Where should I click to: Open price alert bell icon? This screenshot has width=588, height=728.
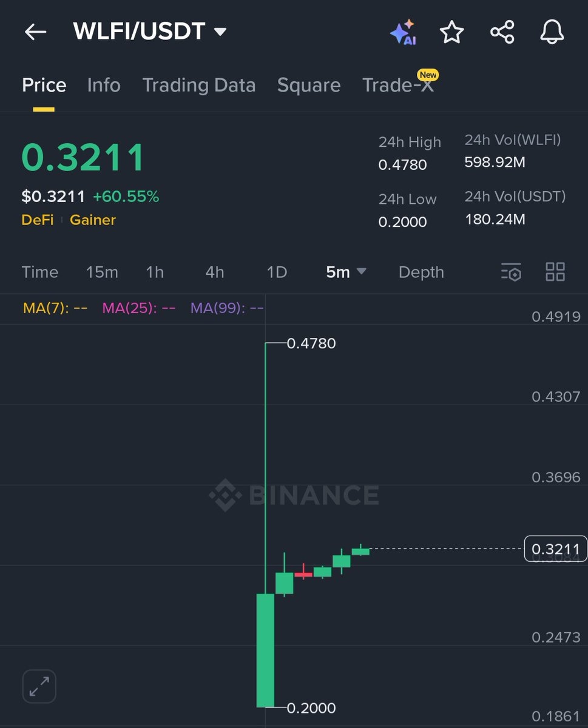[552, 32]
